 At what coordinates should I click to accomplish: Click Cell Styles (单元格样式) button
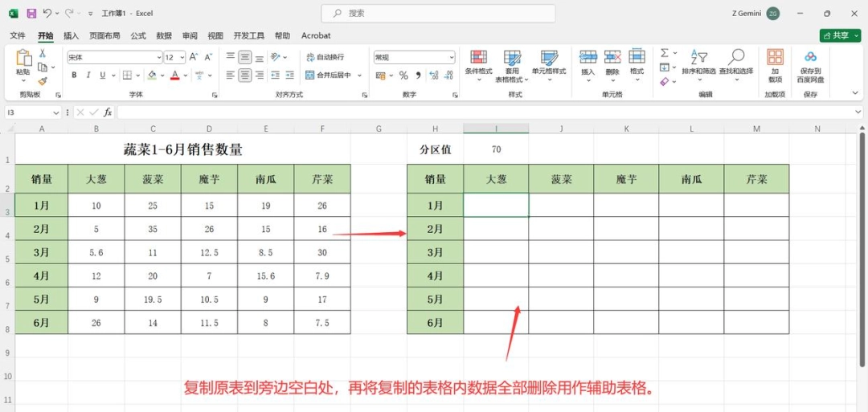pyautogui.click(x=549, y=65)
